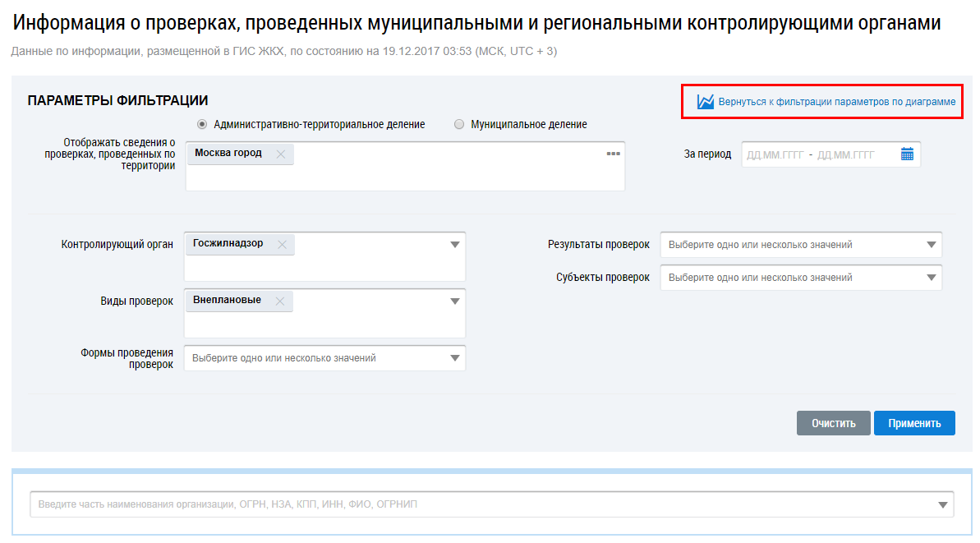Expand the 'Контролирующий орган' dropdown
Viewport: 980px width, 543px height.
(455, 245)
